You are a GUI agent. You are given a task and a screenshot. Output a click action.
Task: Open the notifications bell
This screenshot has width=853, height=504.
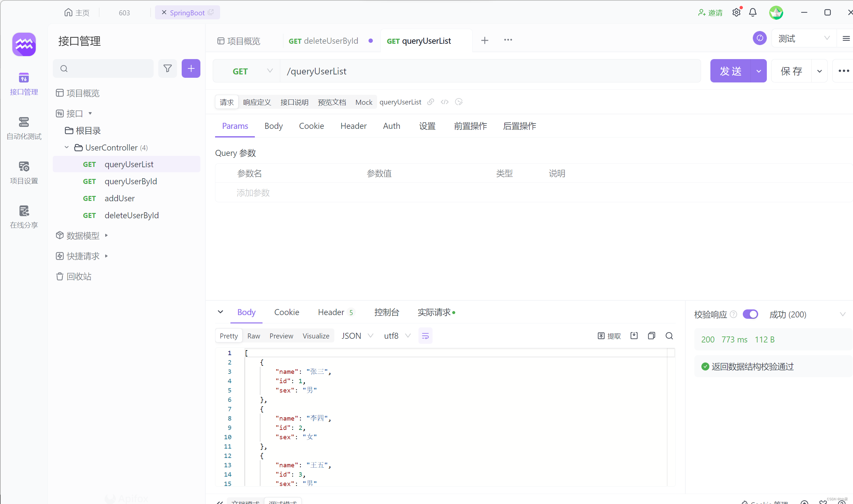click(x=753, y=13)
